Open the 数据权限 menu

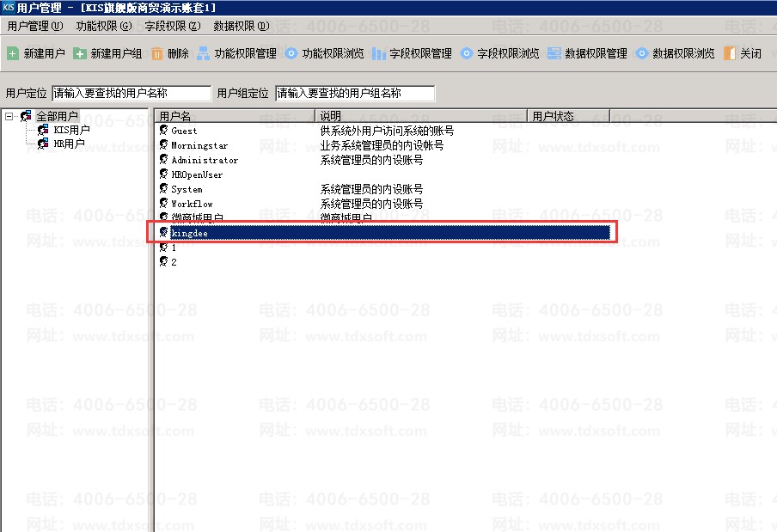pyautogui.click(x=241, y=26)
